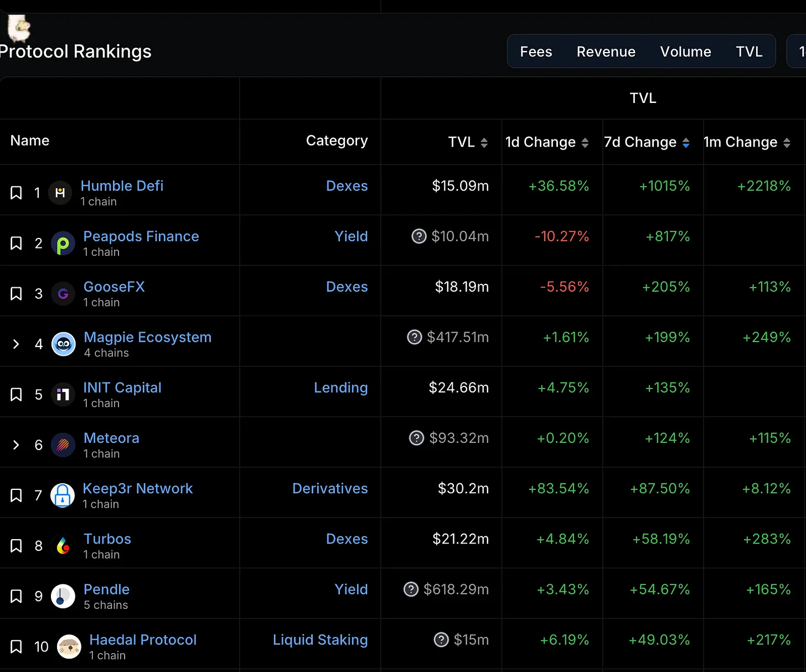
Task: Click the -10.27% 1d change value
Action: (x=562, y=236)
